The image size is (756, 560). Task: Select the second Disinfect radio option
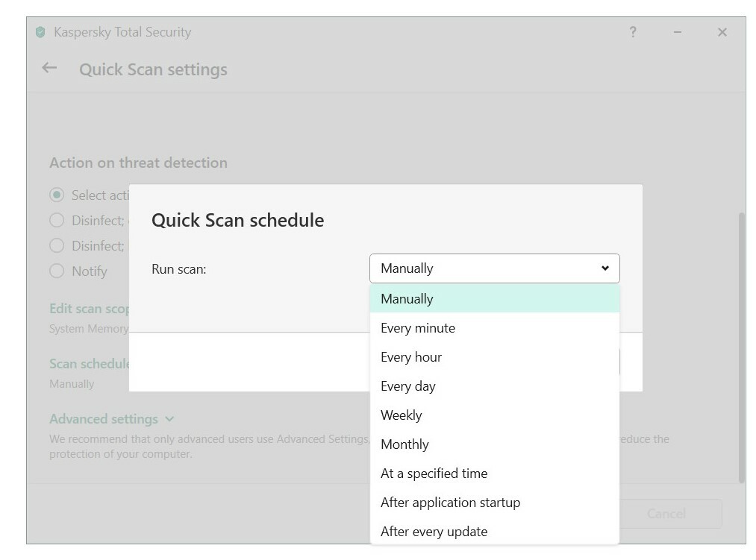(57, 246)
